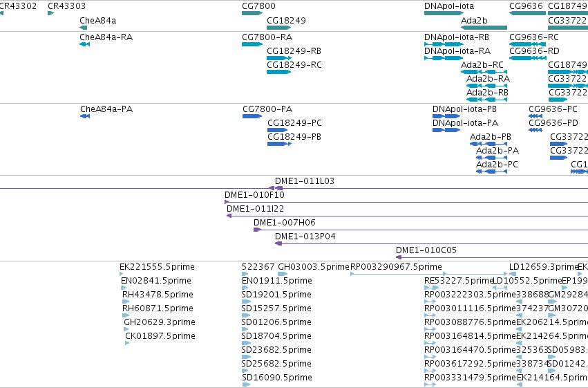Select the DNApol-iota gene label

[449, 6]
